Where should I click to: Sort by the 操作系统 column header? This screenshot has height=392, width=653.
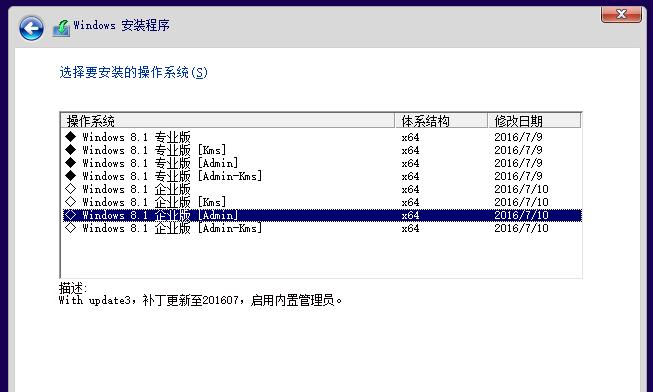228,121
